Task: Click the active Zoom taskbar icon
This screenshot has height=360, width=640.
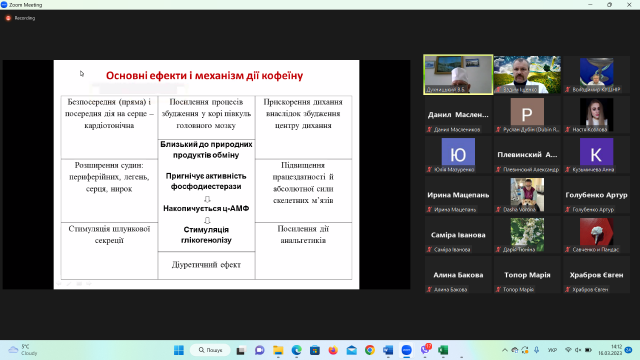Action: (407, 350)
